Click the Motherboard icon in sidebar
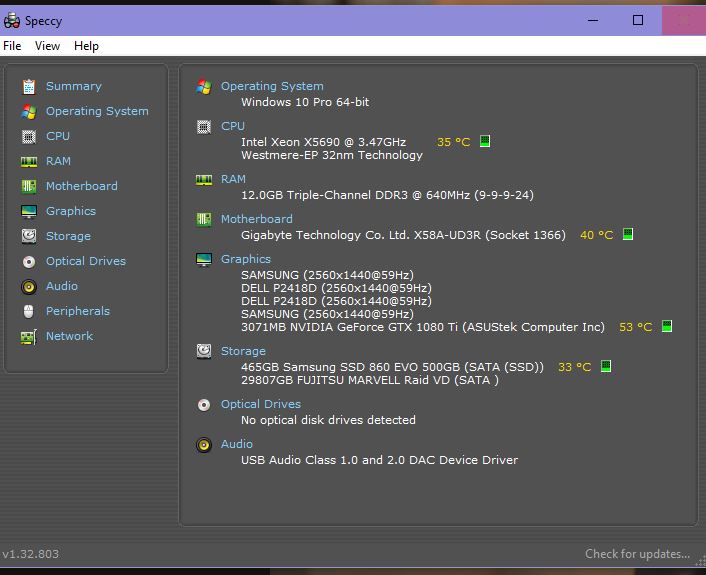Viewport: 706px width, 575px height. coord(29,186)
